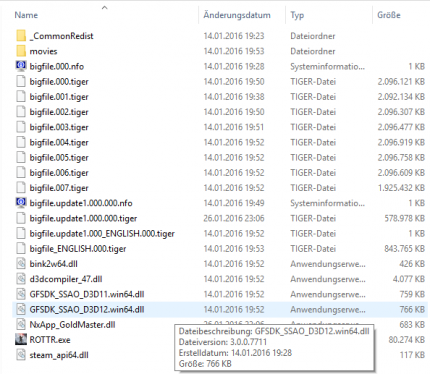430x374 pixels.
Task: Click the size value 80.274 KB
Action: click(x=407, y=340)
